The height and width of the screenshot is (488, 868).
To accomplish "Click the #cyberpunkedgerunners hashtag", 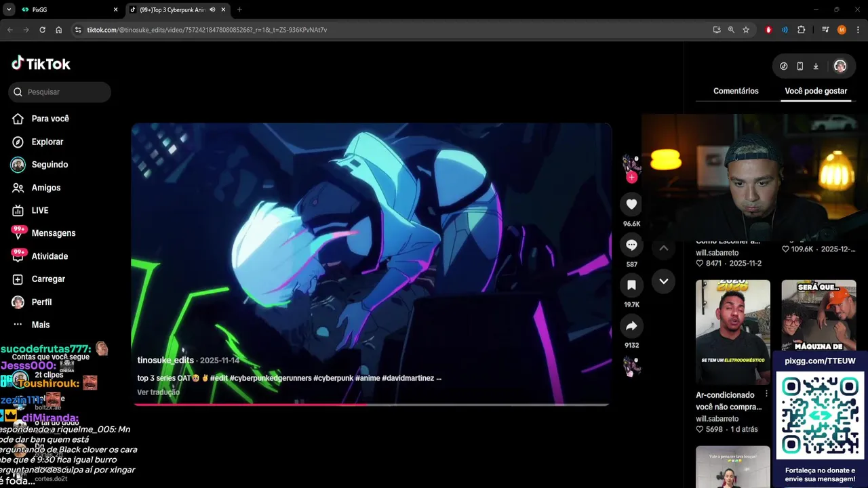I will [271, 378].
